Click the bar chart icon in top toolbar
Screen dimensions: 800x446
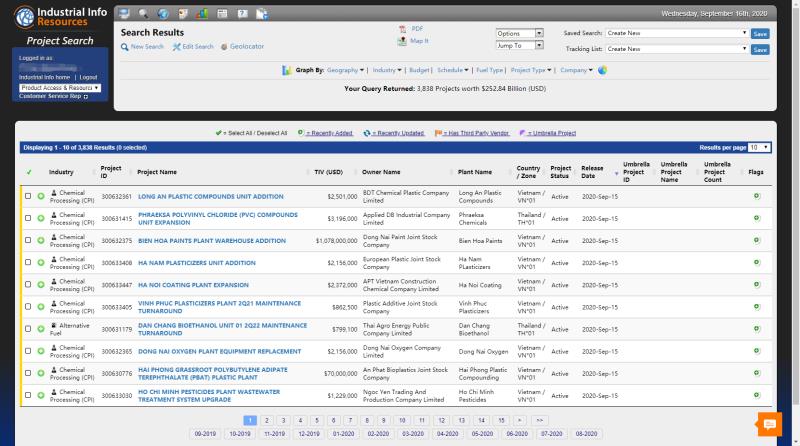click(x=201, y=13)
